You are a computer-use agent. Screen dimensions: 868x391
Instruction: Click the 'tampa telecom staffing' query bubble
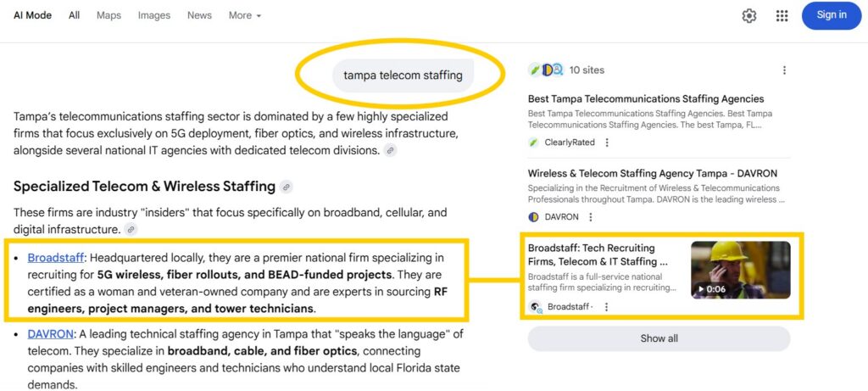coord(403,75)
